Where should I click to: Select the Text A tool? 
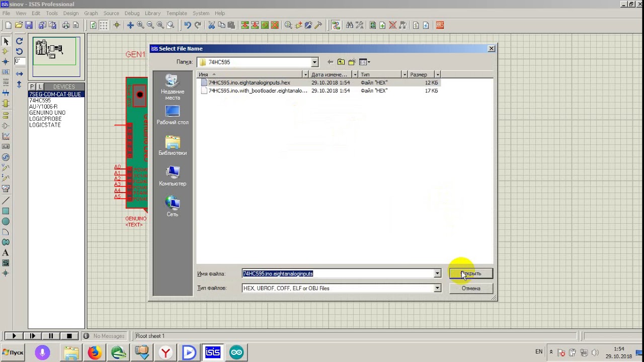pyautogui.click(x=6, y=253)
